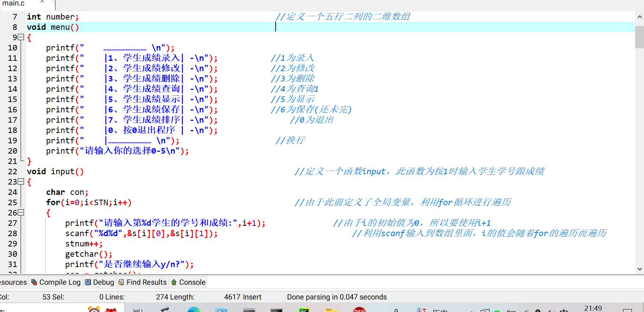This screenshot has width=644, height=312.
Task: Click the comment "//5为显示"
Action: [293, 99]
